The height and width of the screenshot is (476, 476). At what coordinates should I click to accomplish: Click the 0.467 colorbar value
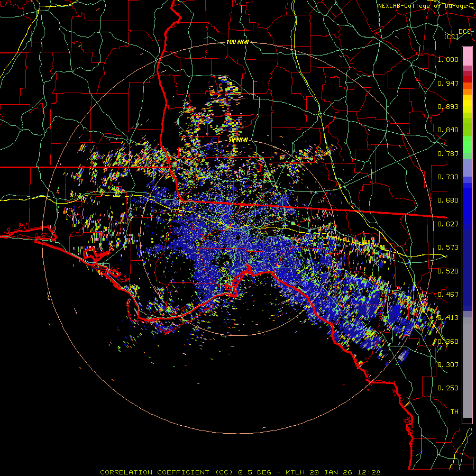pos(448,295)
